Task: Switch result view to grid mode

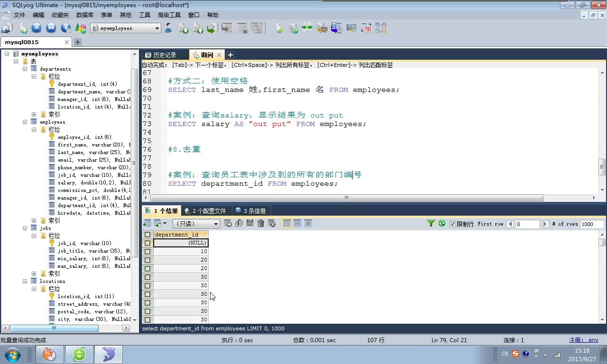Action: (286, 223)
